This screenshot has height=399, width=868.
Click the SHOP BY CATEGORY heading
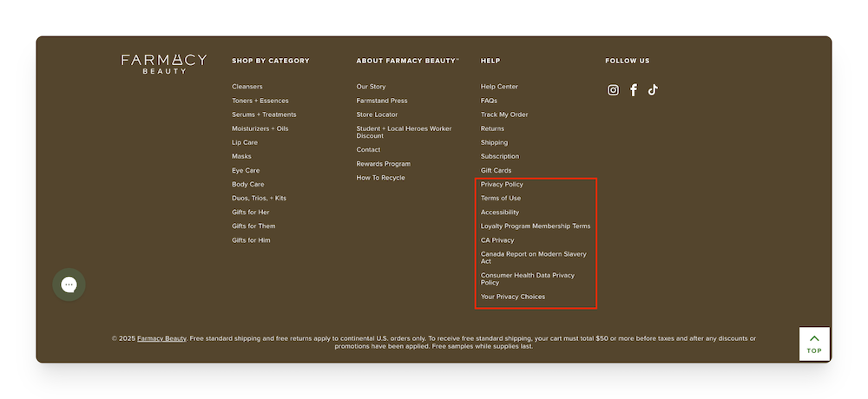pos(271,61)
